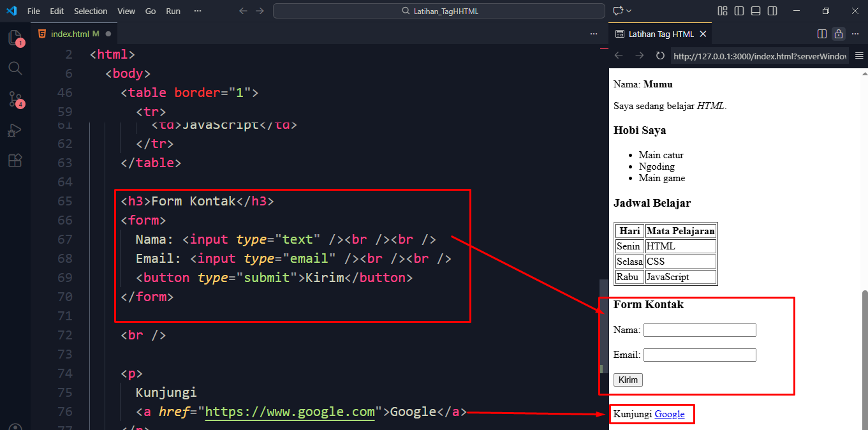Follow the Google link in the preview
Viewport: 868px width, 430px height.
point(669,414)
